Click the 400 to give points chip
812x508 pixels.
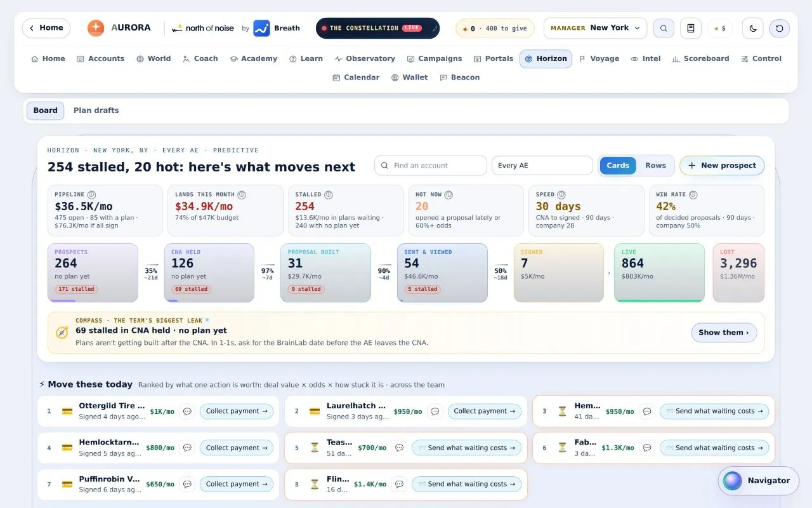(x=495, y=29)
